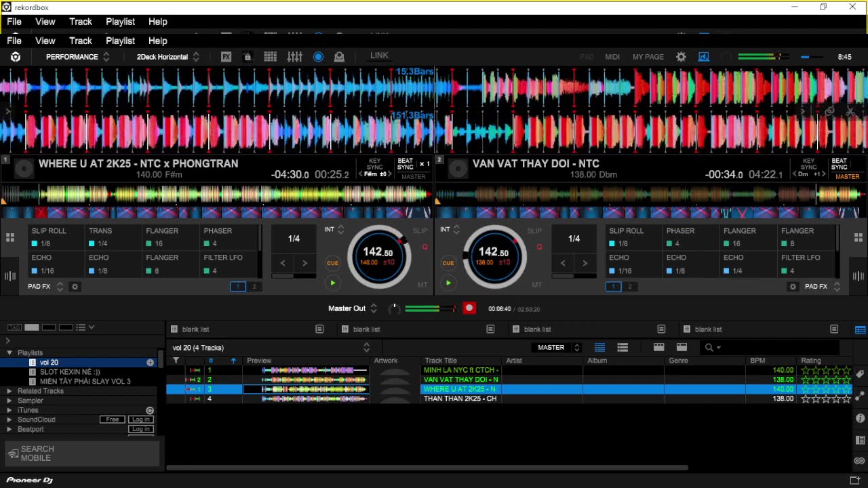Expand the Sampler node
Viewport: 868px width, 488px height.
tap(9, 401)
